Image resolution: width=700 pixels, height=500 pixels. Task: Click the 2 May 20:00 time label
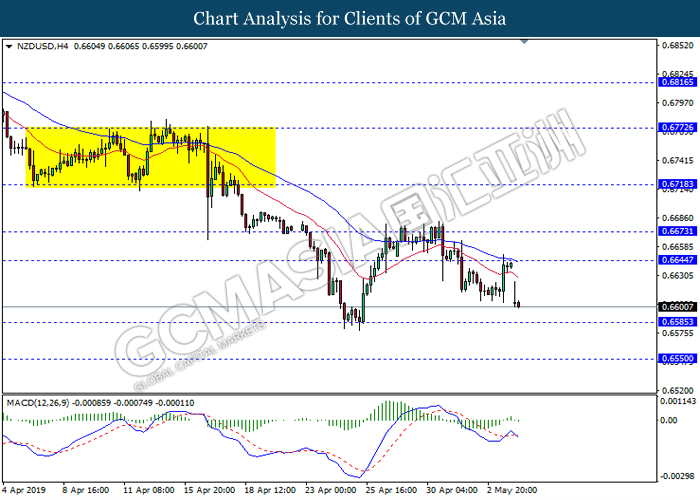click(512, 490)
